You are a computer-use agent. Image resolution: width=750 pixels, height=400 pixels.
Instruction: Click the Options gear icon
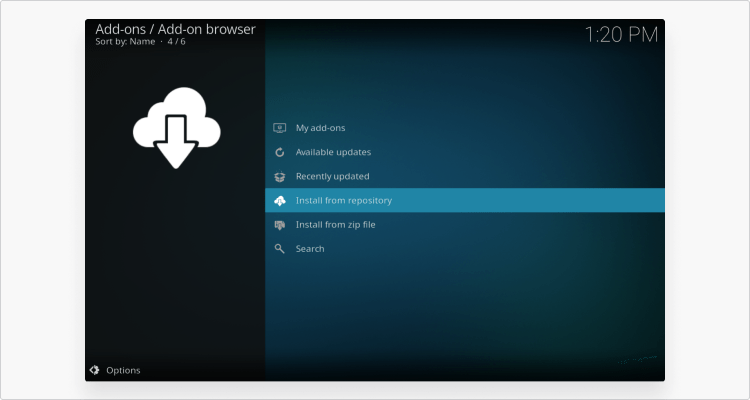pos(94,370)
